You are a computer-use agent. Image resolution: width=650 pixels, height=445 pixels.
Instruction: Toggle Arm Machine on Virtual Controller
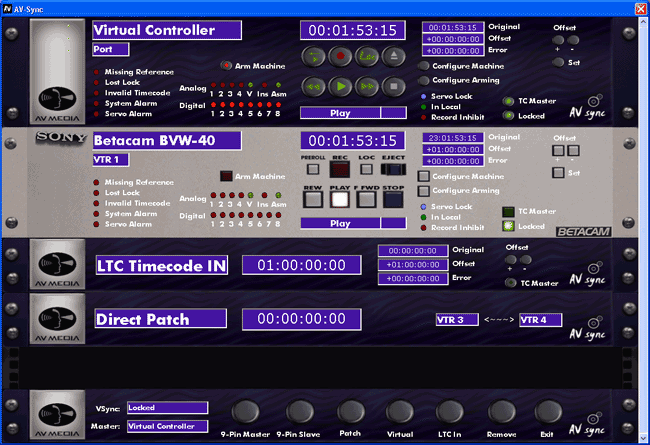226,66
